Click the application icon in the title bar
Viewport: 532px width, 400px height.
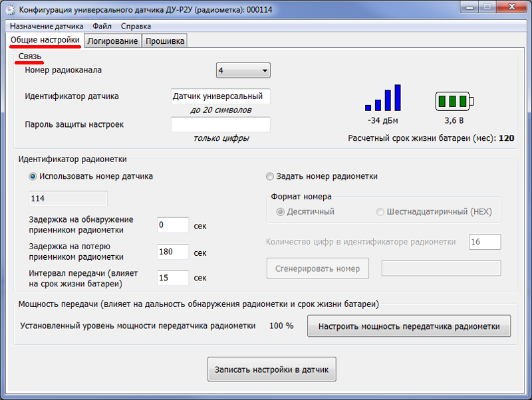[x=11, y=10]
